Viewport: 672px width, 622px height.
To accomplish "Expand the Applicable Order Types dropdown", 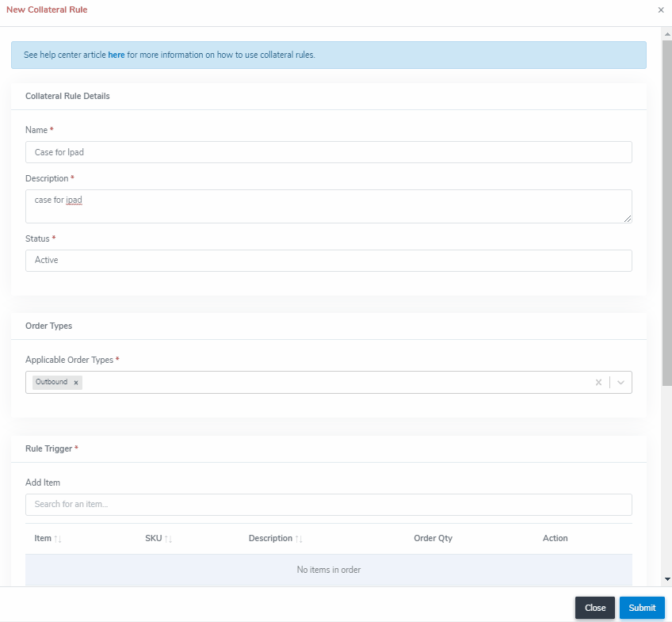I will tap(621, 383).
